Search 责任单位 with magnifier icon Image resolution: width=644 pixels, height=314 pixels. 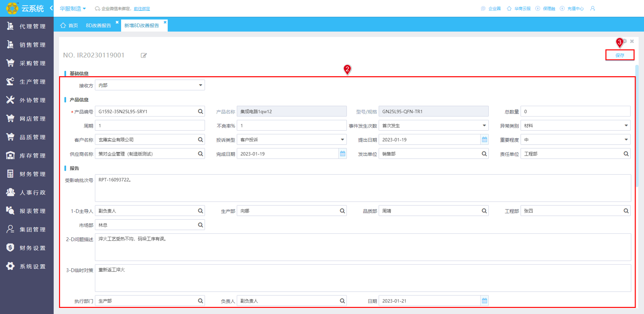click(x=626, y=154)
